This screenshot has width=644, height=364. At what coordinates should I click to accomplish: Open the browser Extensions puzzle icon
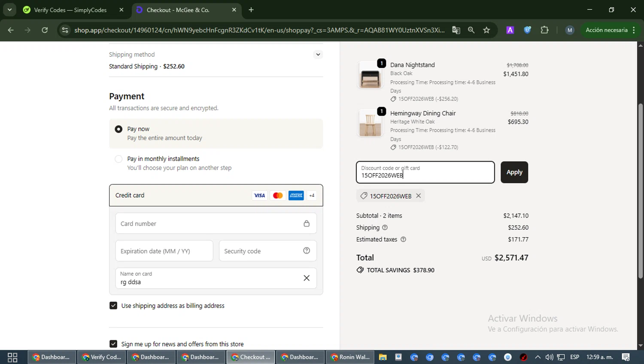click(544, 30)
